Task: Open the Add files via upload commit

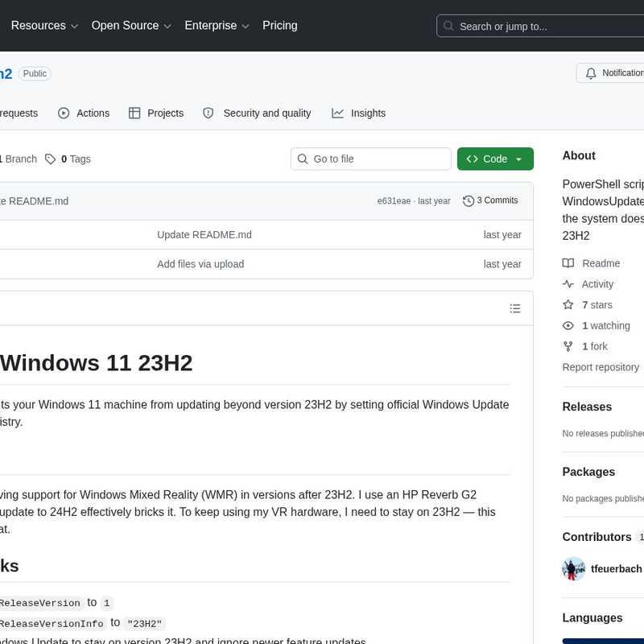Action: click(200, 264)
